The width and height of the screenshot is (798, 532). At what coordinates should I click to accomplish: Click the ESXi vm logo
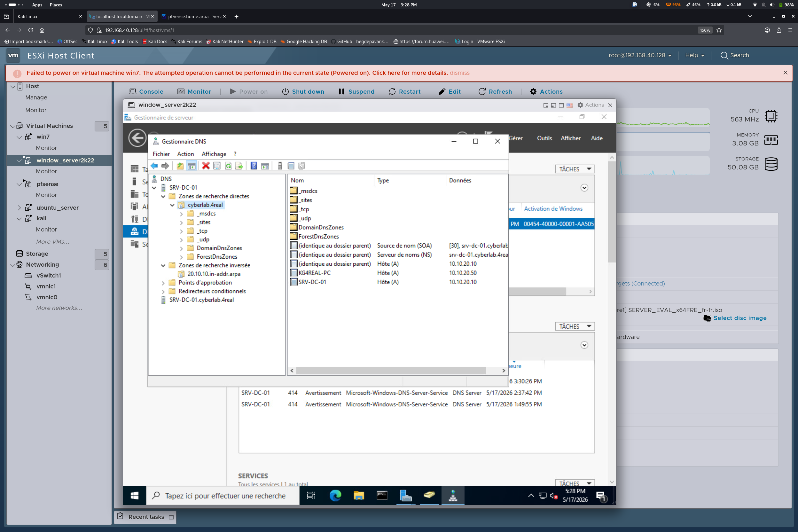(13, 56)
